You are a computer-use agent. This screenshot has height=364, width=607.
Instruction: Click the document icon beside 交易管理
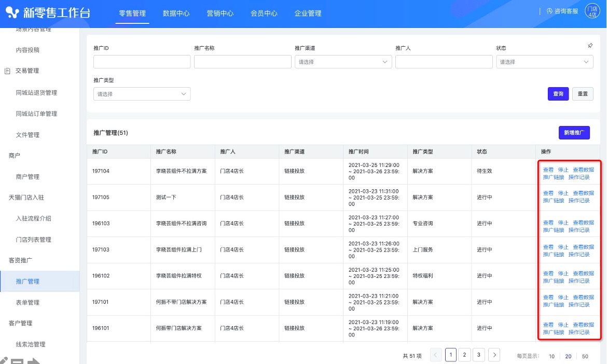pyautogui.click(x=6, y=71)
